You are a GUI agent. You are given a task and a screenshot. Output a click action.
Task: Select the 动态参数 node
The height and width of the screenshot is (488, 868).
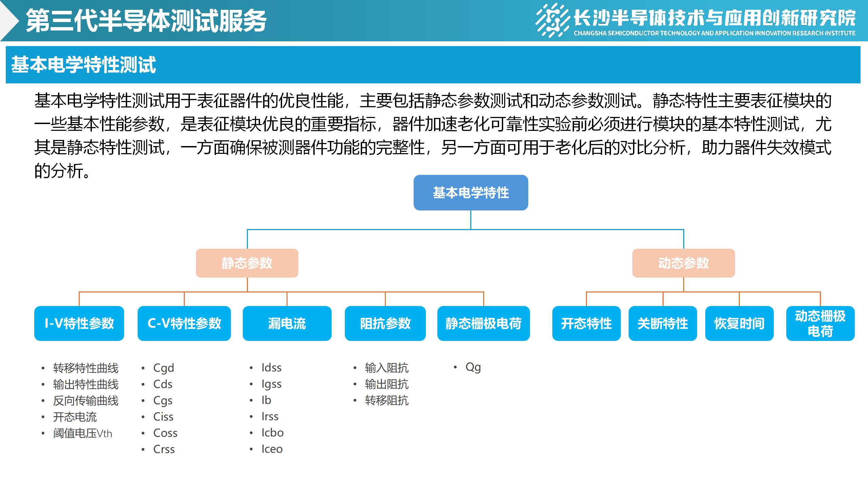coord(684,263)
